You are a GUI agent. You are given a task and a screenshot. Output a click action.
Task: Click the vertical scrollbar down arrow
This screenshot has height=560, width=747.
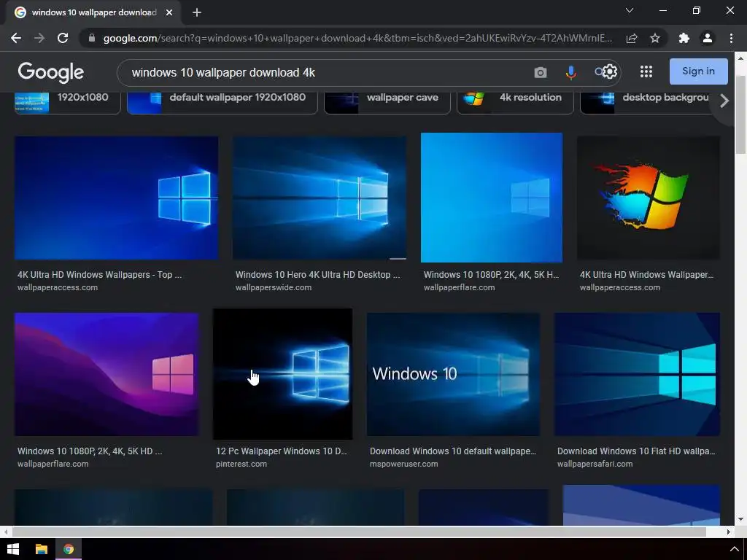tap(740, 519)
